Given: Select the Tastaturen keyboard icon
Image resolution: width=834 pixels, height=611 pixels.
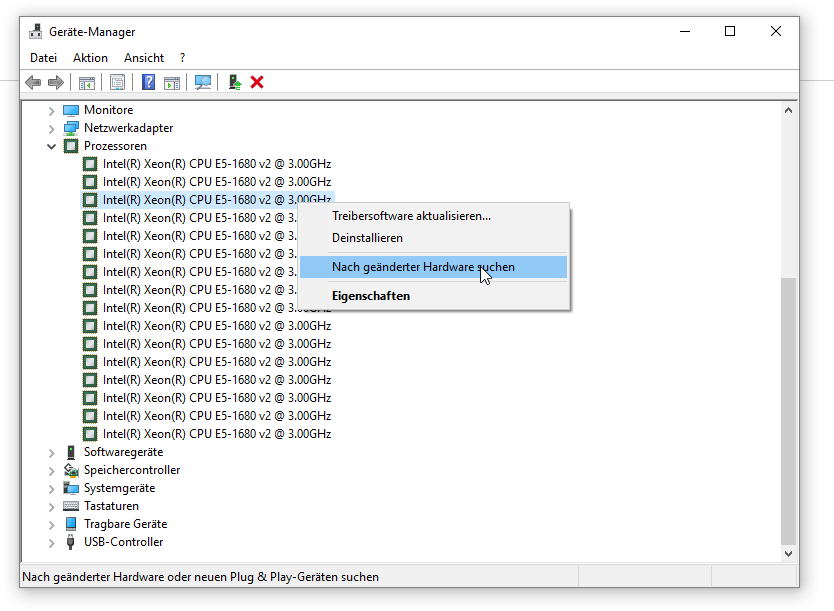Looking at the screenshot, I should pyautogui.click(x=71, y=506).
